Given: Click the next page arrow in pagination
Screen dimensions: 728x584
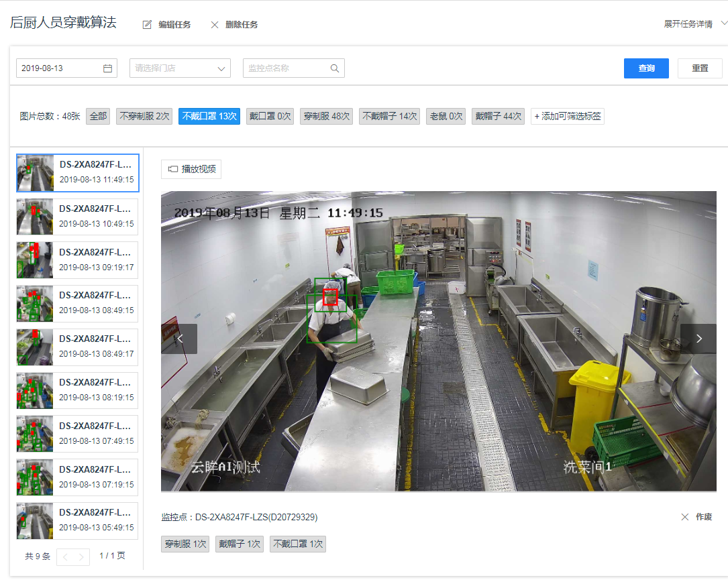Looking at the screenshot, I should pyautogui.click(x=82, y=557).
